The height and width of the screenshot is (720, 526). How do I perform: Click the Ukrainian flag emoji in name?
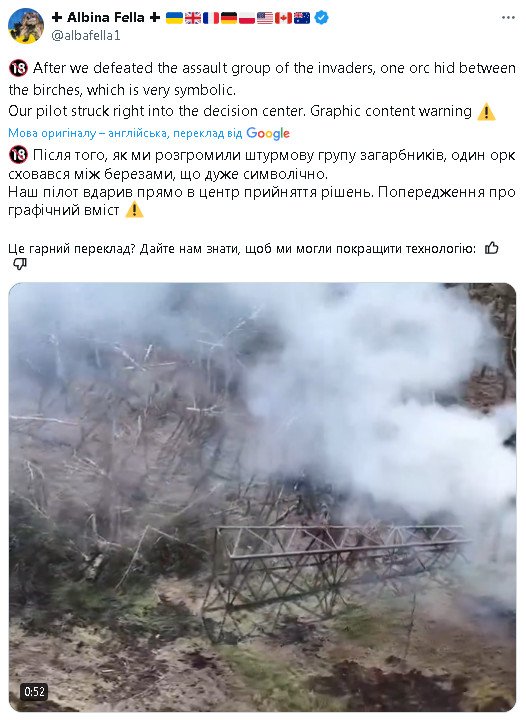pyautogui.click(x=174, y=18)
